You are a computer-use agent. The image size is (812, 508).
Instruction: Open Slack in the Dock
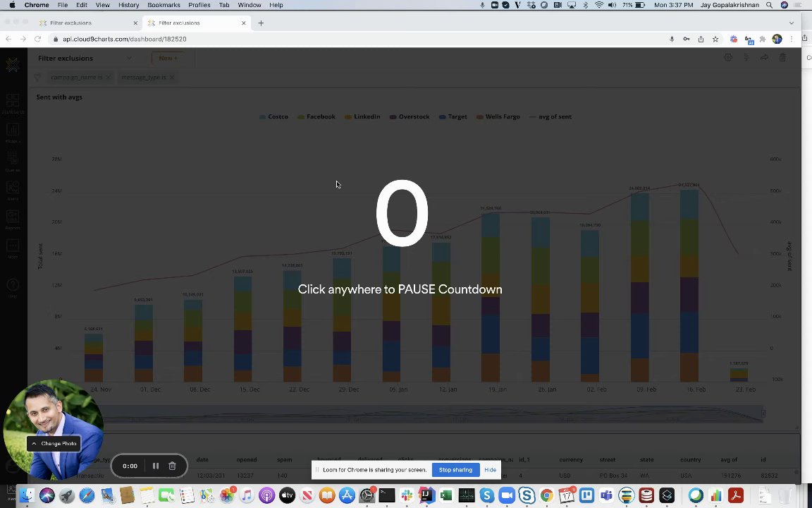pos(407,495)
